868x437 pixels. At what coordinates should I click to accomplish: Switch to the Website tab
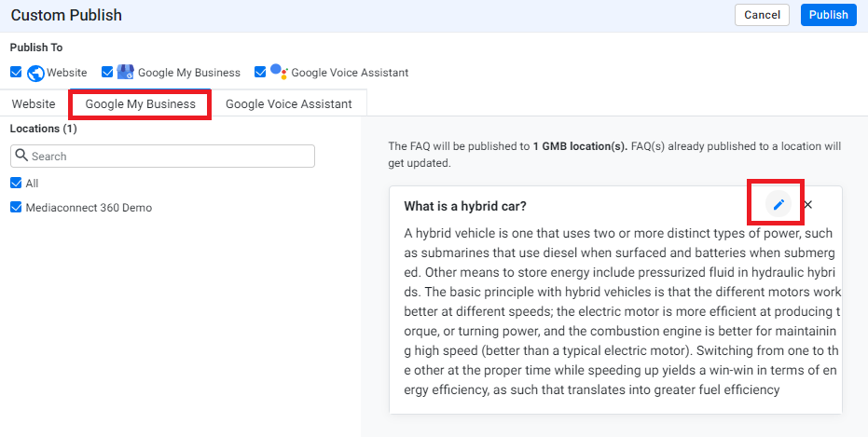click(x=34, y=103)
